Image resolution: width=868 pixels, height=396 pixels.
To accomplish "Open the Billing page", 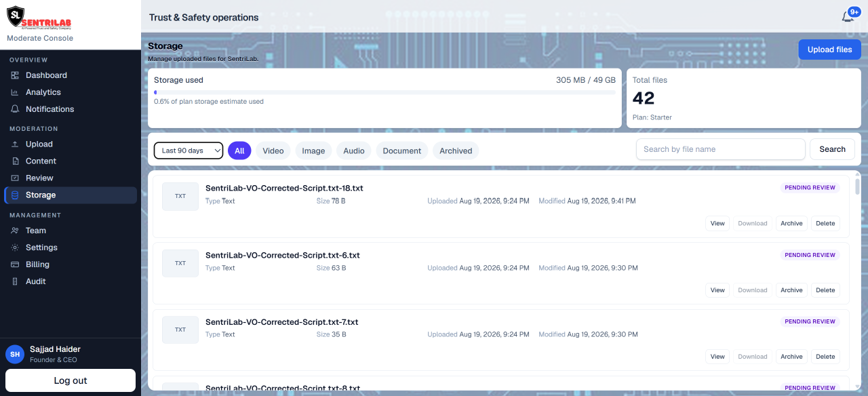I will 71,264.
